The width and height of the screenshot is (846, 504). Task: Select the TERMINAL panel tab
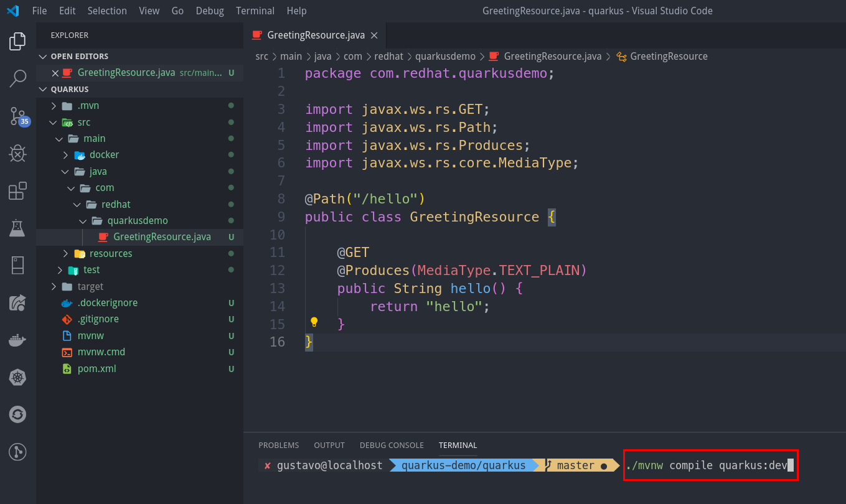[x=458, y=446]
